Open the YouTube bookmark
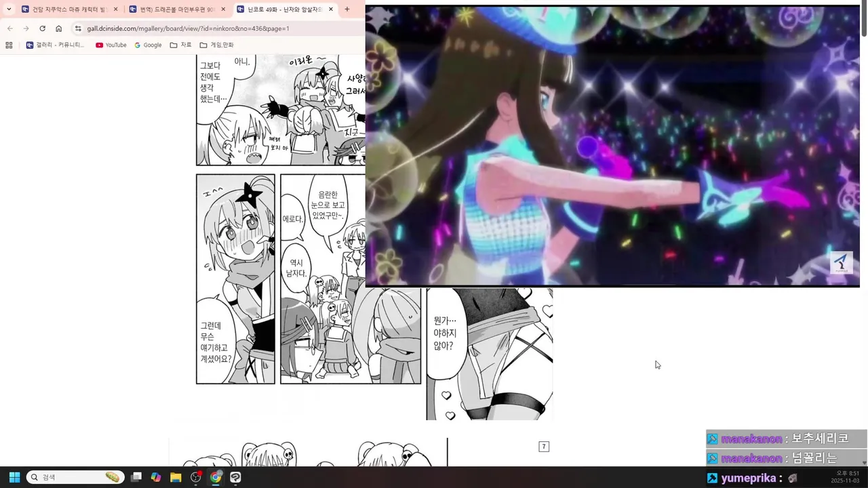This screenshot has height=488, width=868. (x=111, y=45)
